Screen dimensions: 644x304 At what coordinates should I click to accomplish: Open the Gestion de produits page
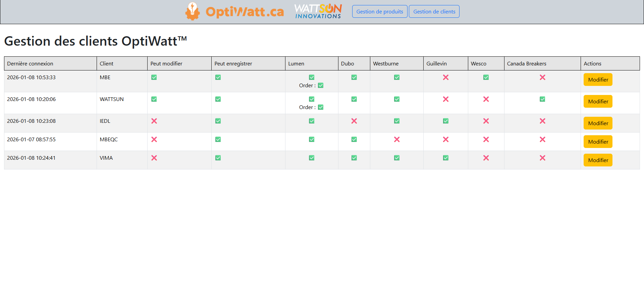click(379, 11)
